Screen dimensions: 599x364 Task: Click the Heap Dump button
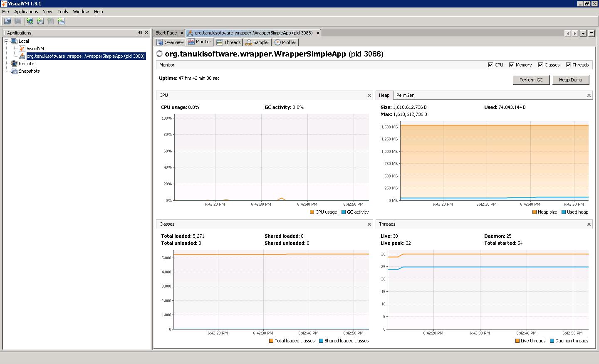click(571, 80)
